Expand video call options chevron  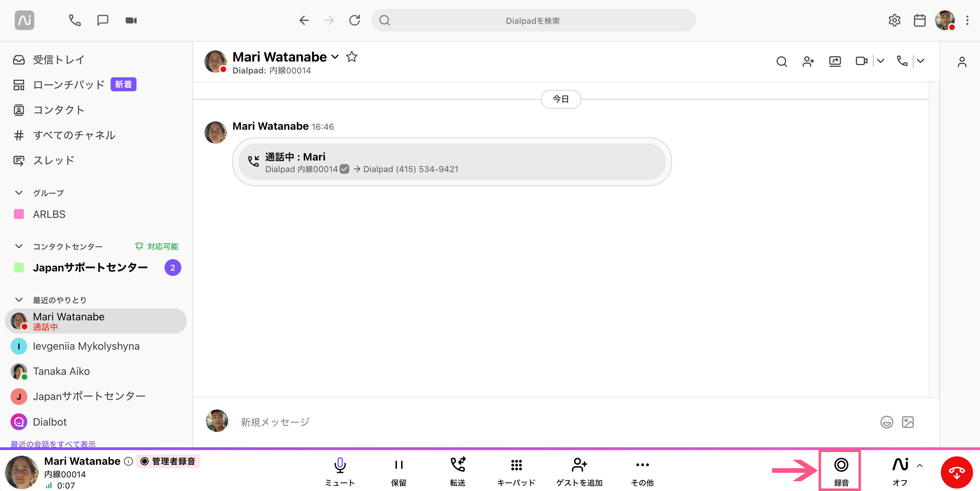880,61
